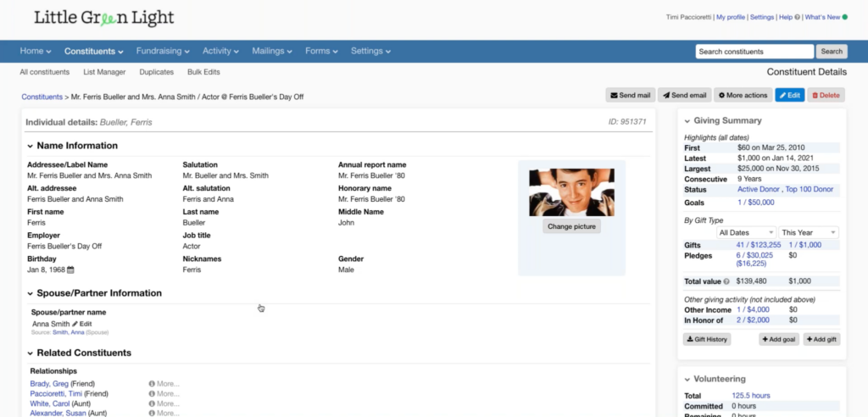
Task: Go to List Manager tab
Action: [104, 72]
